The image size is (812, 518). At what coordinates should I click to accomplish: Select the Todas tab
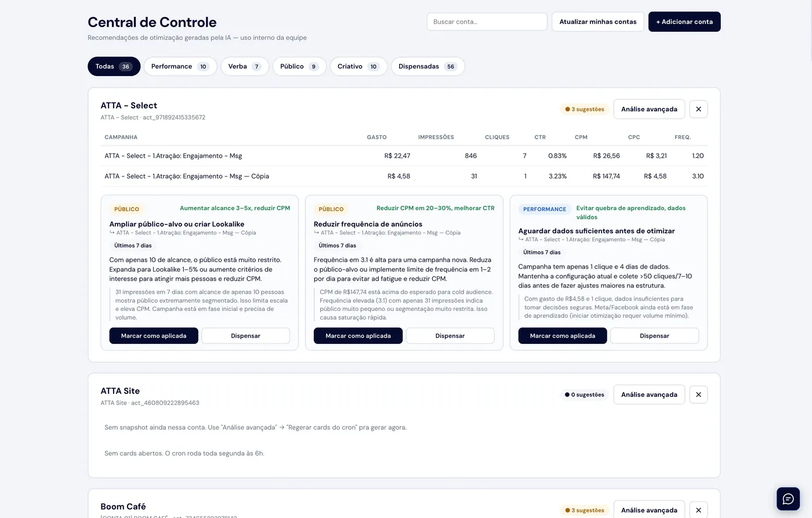tap(114, 66)
